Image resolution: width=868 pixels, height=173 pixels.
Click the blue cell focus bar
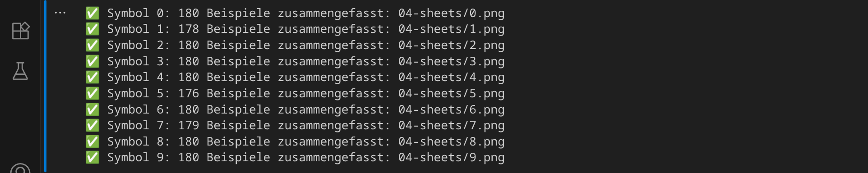[45, 86]
